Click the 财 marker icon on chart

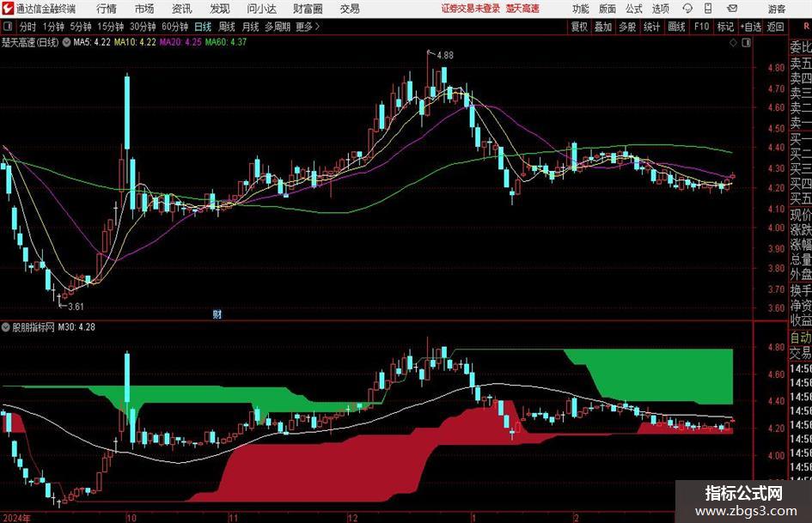[x=217, y=313]
